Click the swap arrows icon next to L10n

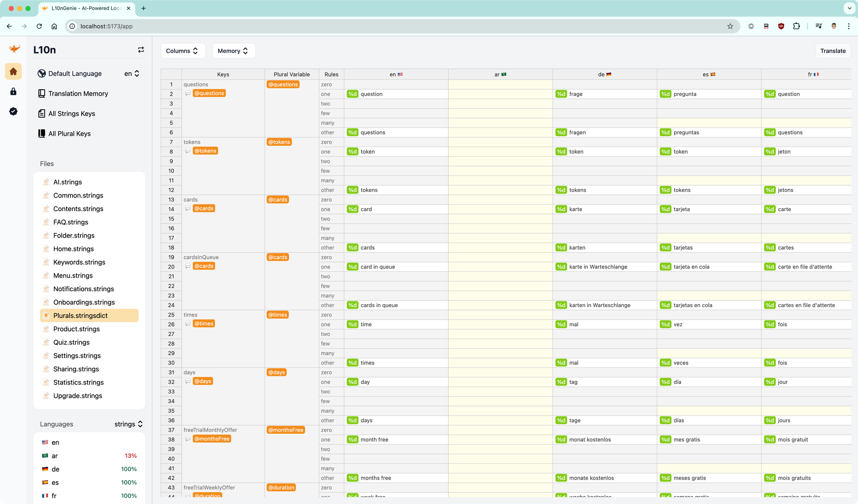pos(141,50)
